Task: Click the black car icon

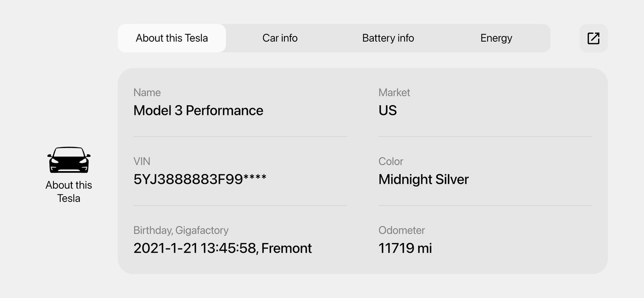Action: tap(69, 160)
